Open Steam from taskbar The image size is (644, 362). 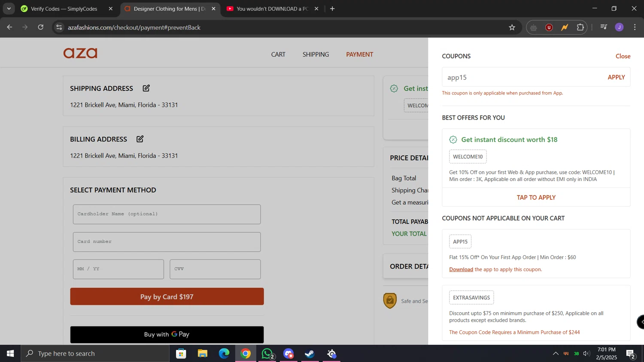click(310, 353)
